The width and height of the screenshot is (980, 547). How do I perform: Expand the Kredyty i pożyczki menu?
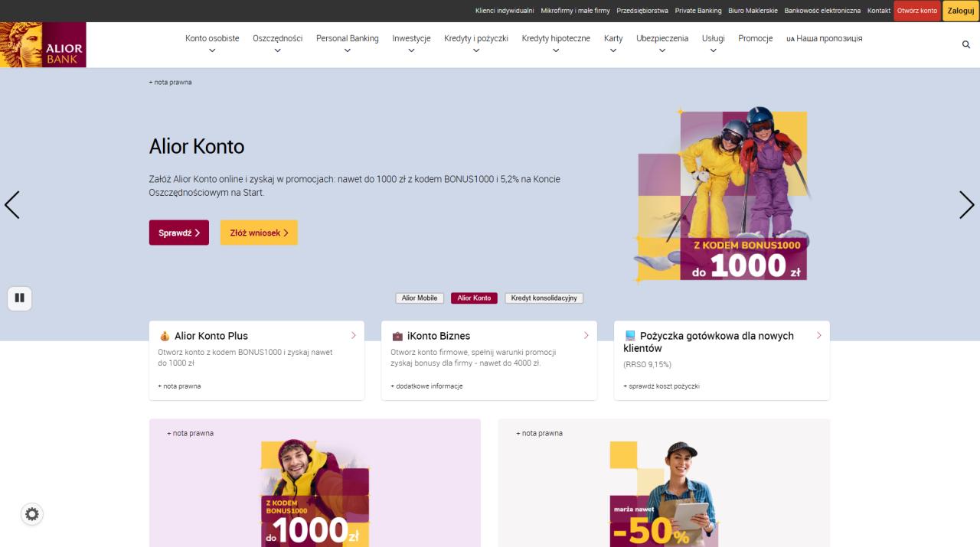click(476, 44)
